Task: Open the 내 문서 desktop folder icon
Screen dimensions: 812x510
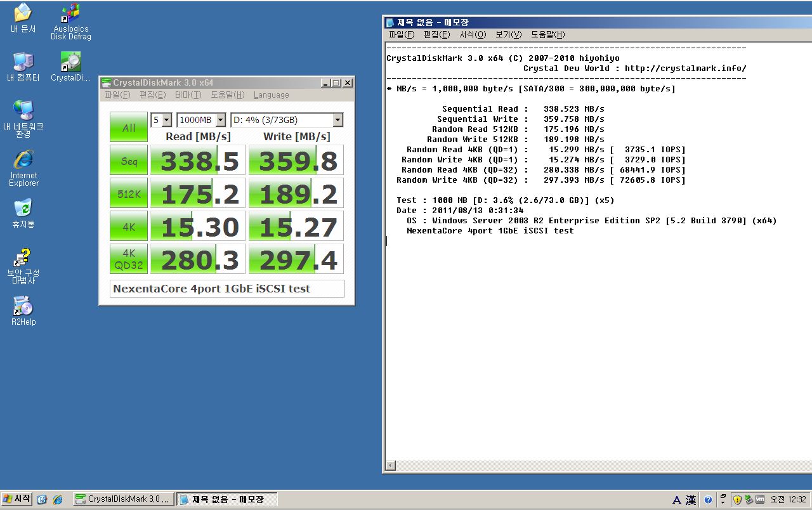Action: pos(23,18)
